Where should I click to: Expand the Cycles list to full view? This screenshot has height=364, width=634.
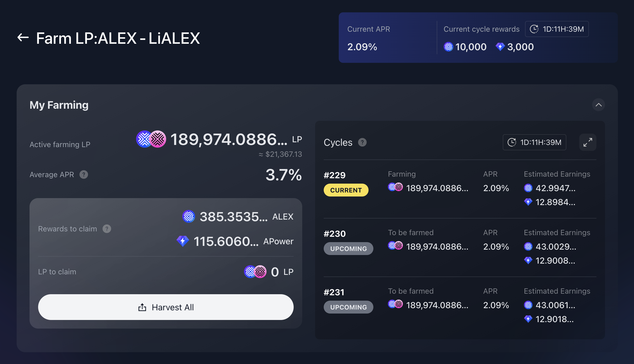588,142
